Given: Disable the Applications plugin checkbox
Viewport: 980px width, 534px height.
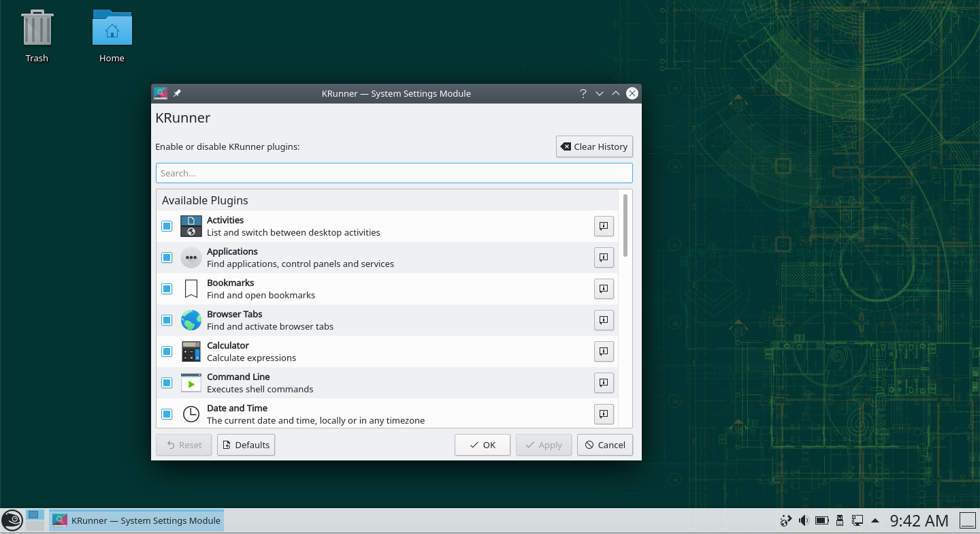Looking at the screenshot, I should pos(167,257).
